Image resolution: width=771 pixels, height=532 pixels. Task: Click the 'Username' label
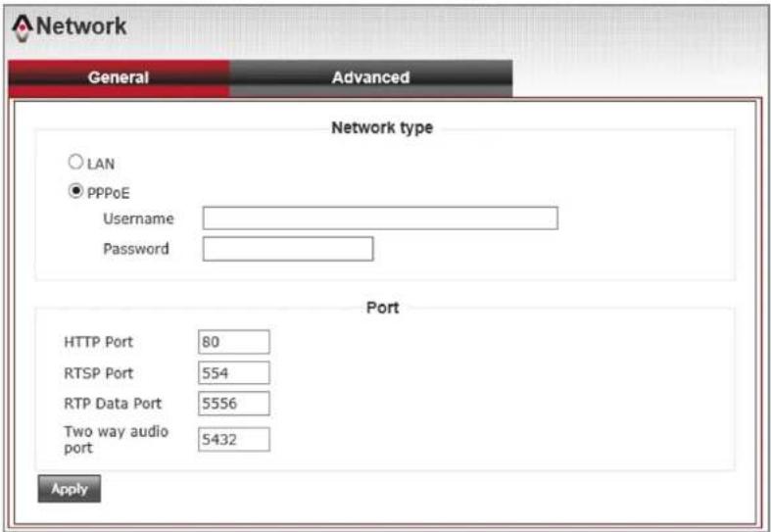pos(138,218)
